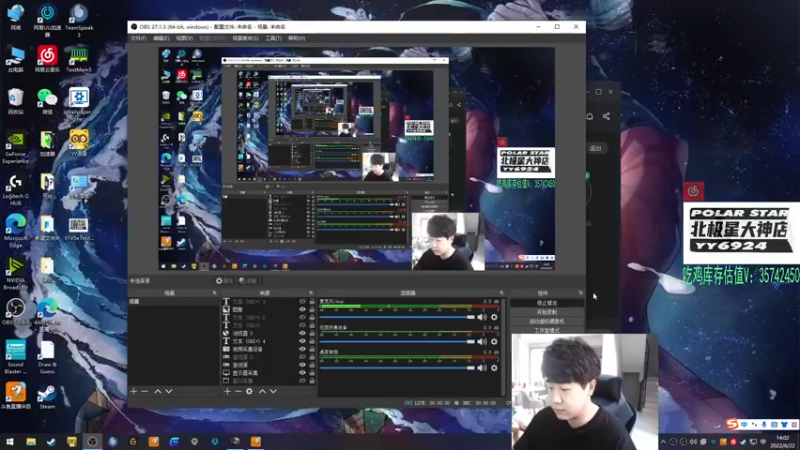This screenshot has height=450, width=800.
Task: Toggle visibility of the 图像 source
Action: (x=302, y=310)
